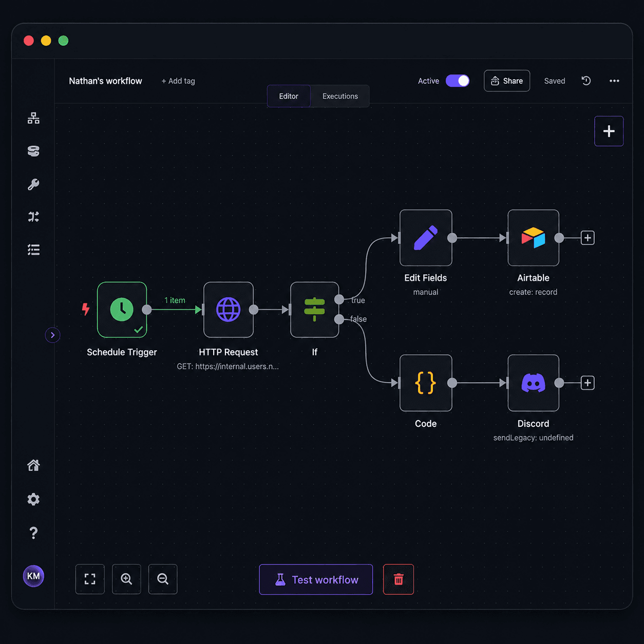
Task: Select the Code node
Action: tap(426, 383)
